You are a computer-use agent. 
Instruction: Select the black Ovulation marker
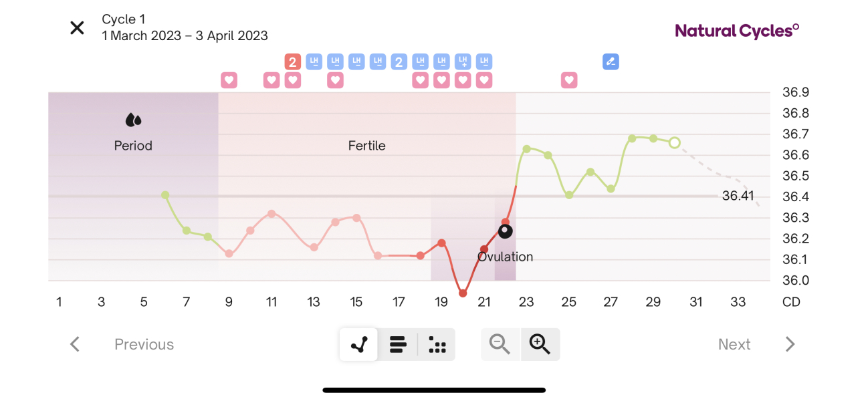click(x=506, y=231)
